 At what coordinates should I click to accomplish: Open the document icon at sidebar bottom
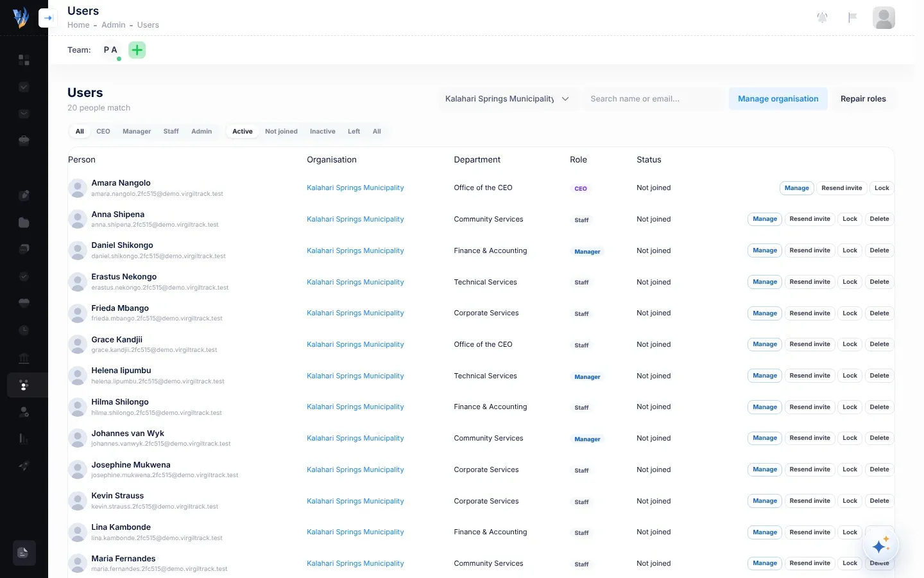[24, 552]
